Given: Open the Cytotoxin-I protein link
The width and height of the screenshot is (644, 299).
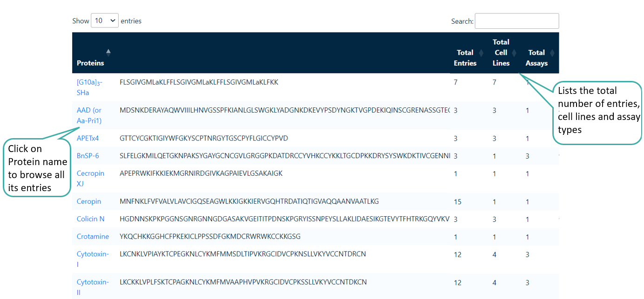Looking at the screenshot, I should (x=93, y=259).
